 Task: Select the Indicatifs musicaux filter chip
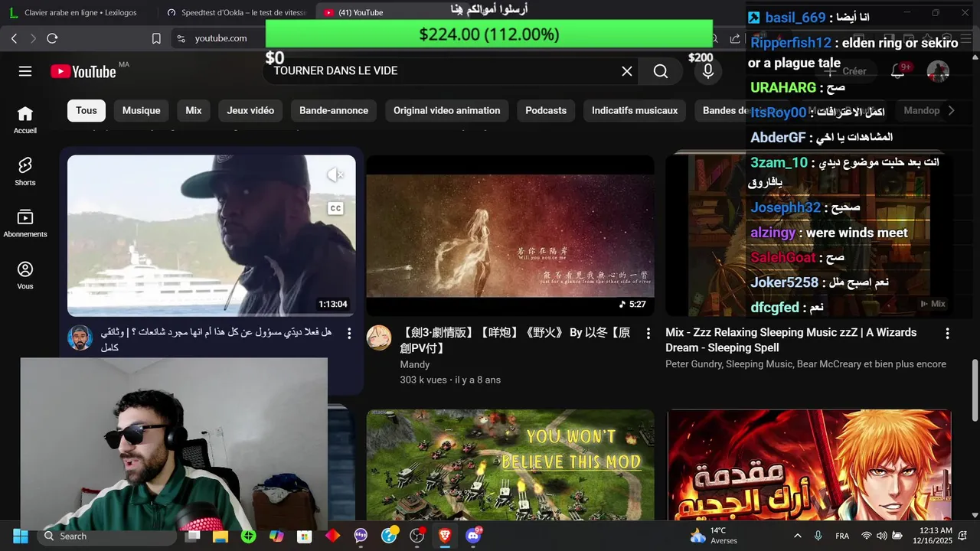(635, 110)
